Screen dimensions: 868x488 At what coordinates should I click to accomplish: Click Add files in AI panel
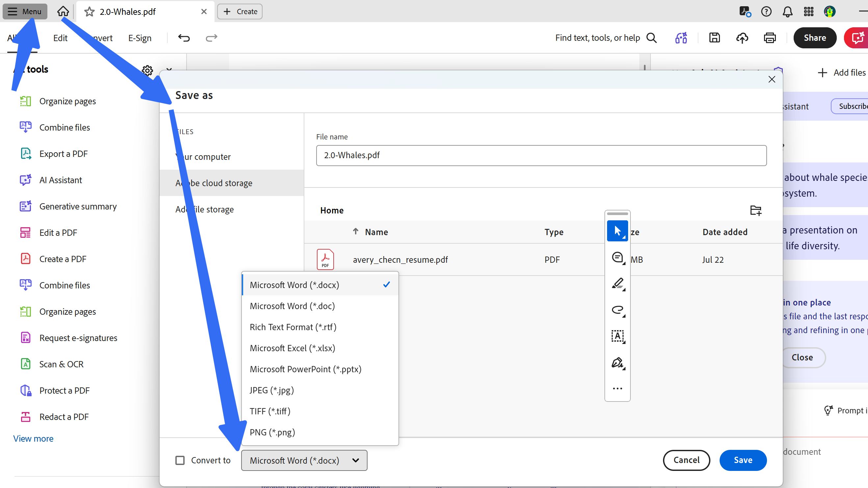(x=842, y=73)
